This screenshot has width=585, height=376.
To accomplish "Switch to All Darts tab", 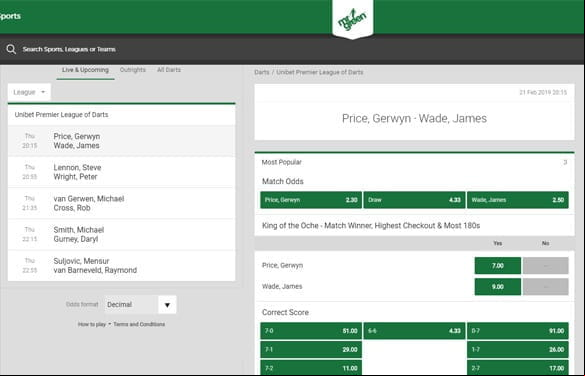I will pyautogui.click(x=169, y=70).
